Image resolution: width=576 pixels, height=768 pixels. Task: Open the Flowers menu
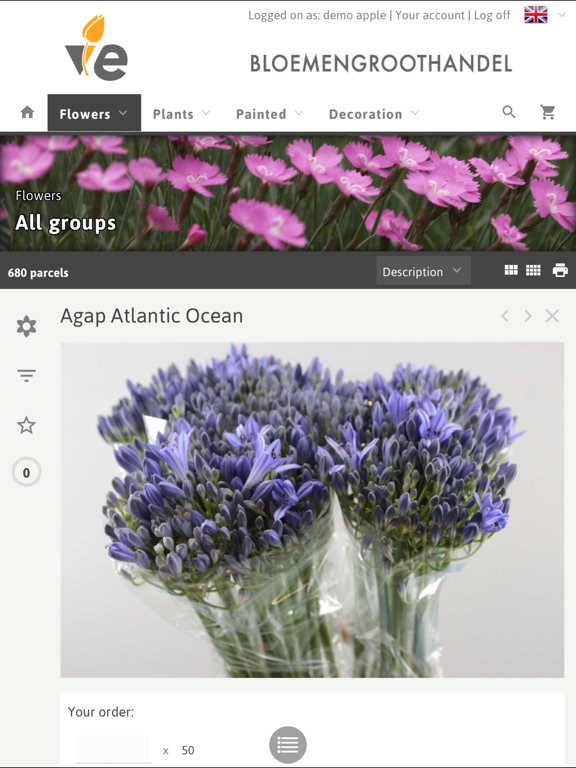94,114
